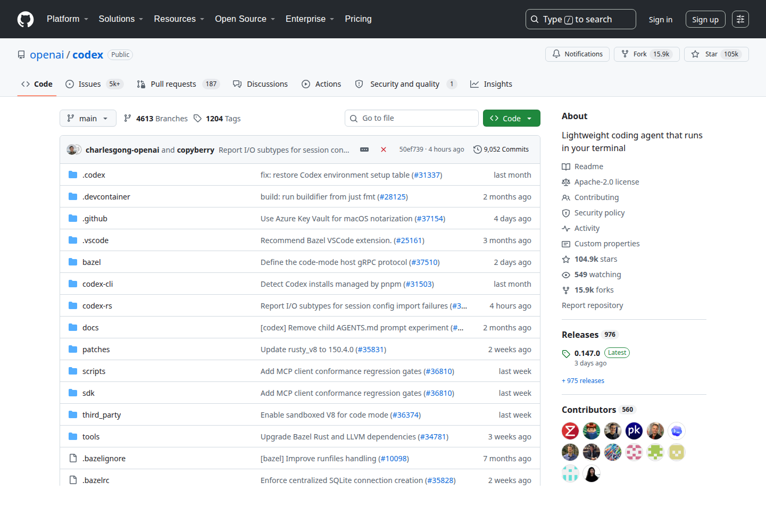Expand the Open Source menu
Viewport: 766px width, 532px height.
coord(245,19)
